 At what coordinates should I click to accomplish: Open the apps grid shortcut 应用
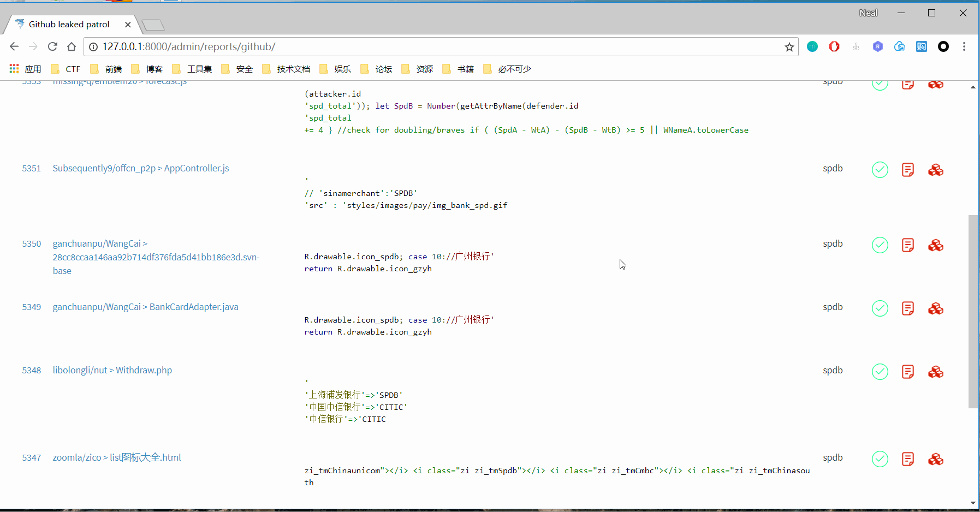coord(25,69)
